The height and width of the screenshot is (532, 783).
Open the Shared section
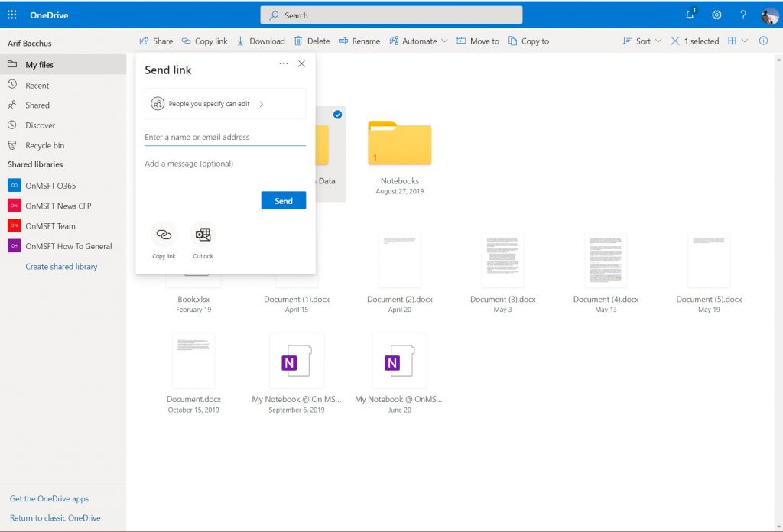pyautogui.click(x=63, y=105)
